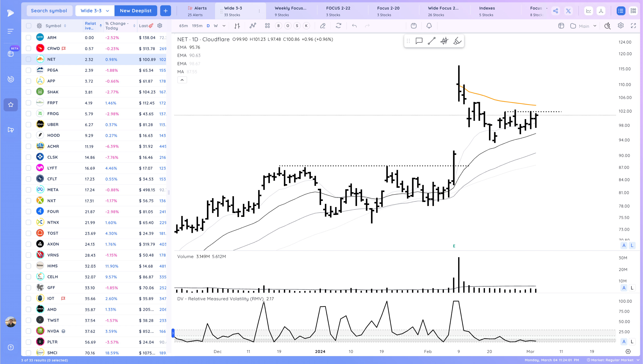
Task: Refresh the chart with sync icon
Action: [x=338, y=26]
